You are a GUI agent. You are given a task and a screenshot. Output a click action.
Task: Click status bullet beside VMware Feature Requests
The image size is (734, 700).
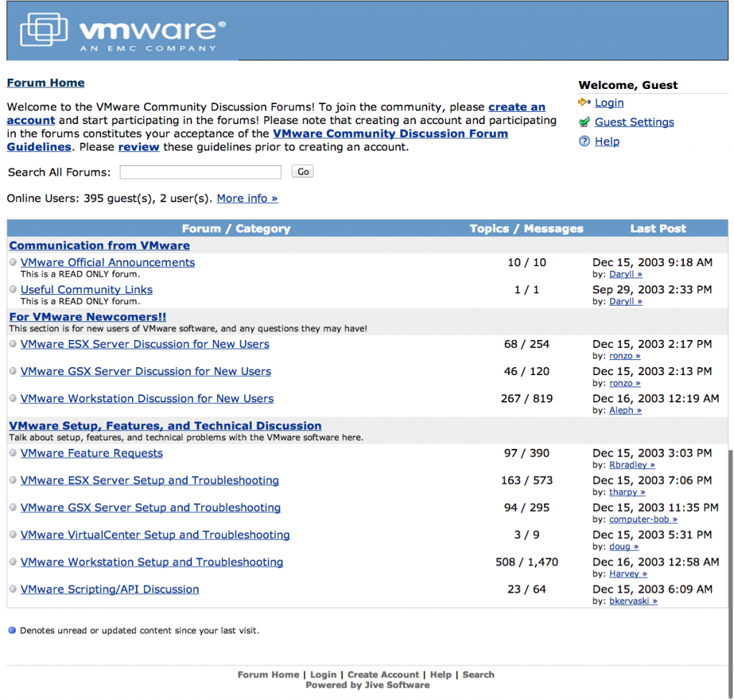(13, 453)
